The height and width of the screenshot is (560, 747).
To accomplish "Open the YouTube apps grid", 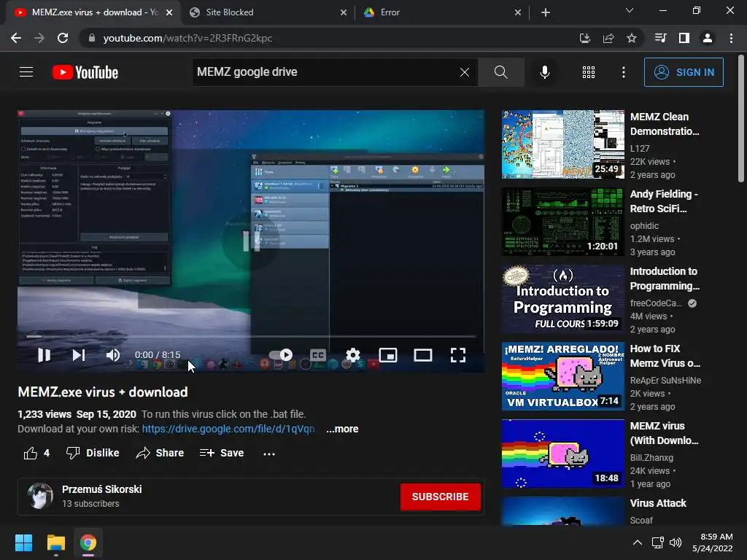I will 589,72.
